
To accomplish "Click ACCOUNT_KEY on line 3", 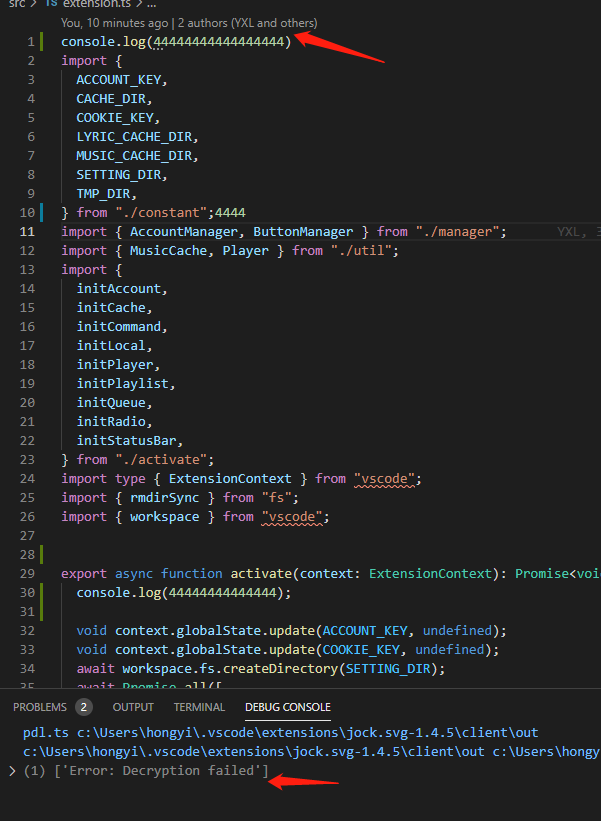I will click(118, 80).
